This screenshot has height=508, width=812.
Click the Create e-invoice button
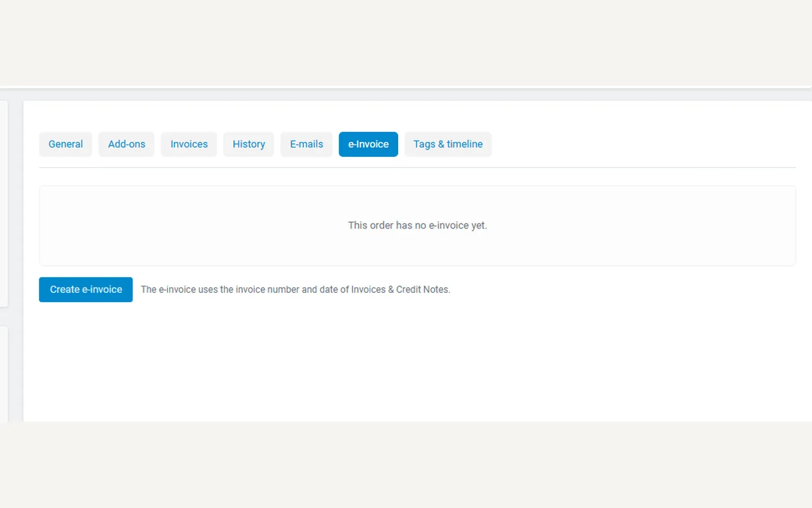point(86,290)
